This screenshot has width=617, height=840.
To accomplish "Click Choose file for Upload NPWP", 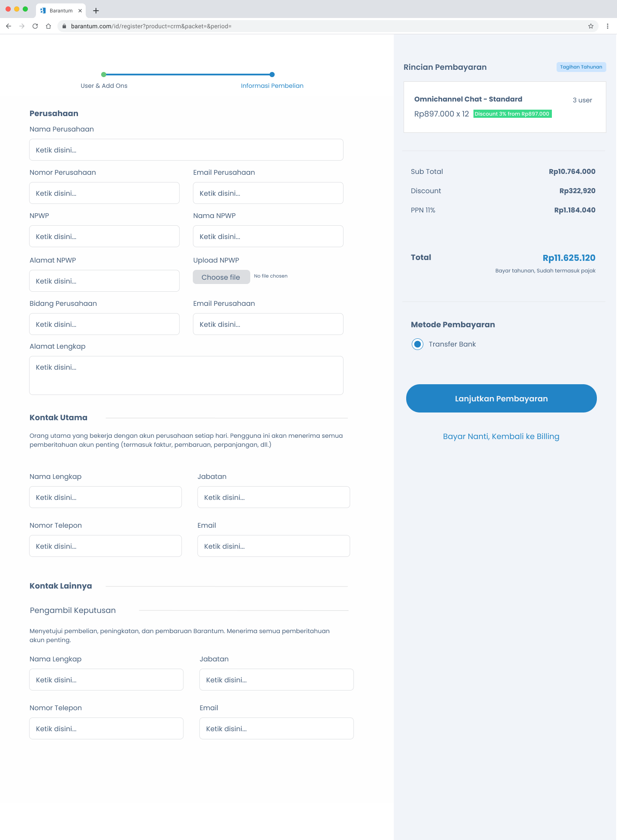I will coord(221,277).
